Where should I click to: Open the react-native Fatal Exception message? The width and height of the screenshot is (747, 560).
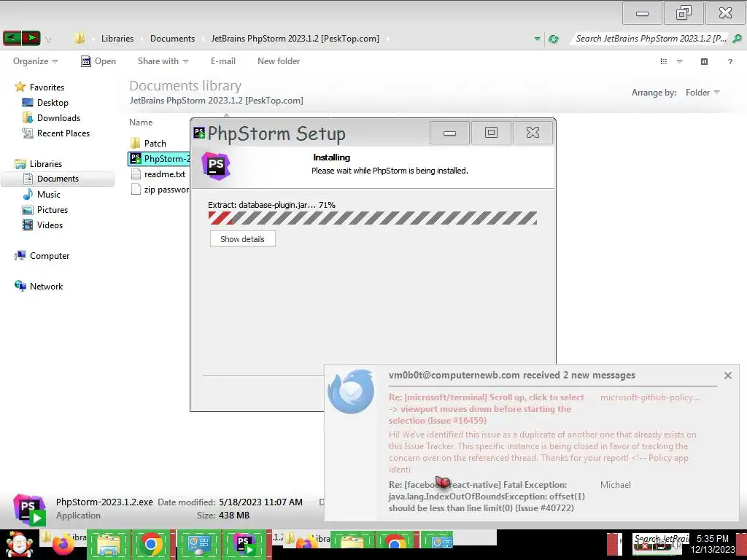click(x=487, y=496)
